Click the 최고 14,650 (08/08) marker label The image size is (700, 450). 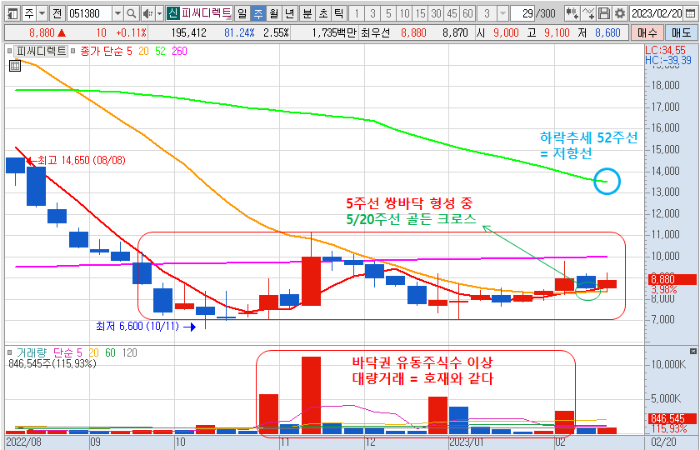point(81,160)
